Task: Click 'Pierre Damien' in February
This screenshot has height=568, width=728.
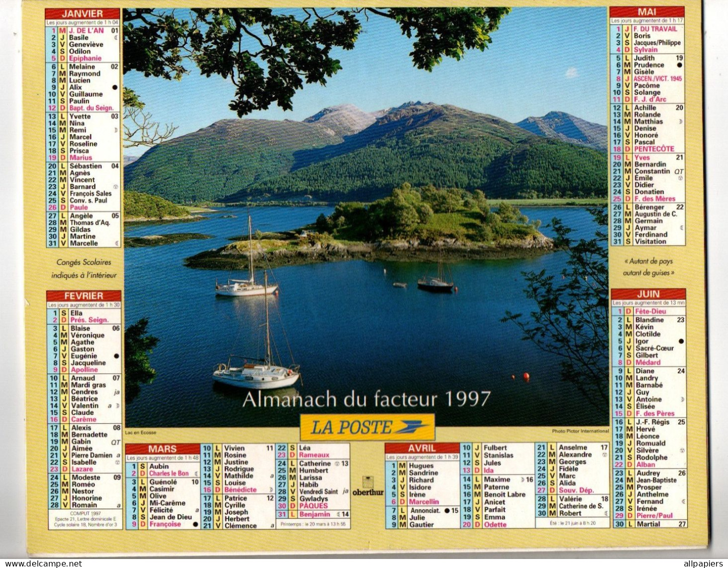Action: click(x=91, y=456)
